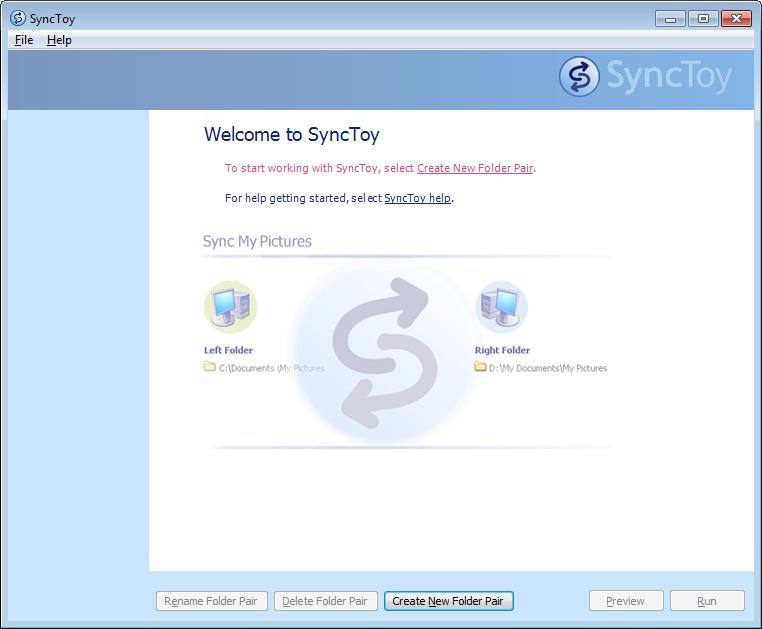Click the Rename Folder Pair button
This screenshot has width=762, height=629.
pyautogui.click(x=212, y=601)
